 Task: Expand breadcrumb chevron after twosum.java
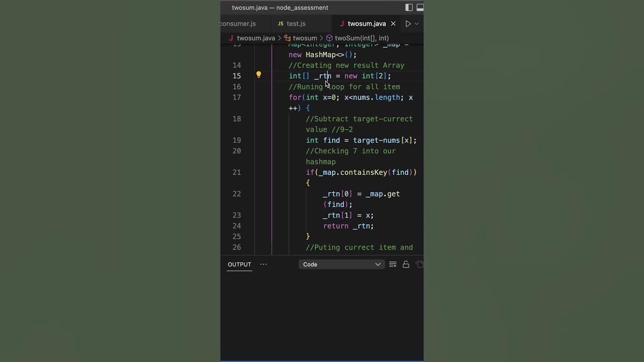[x=280, y=38]
